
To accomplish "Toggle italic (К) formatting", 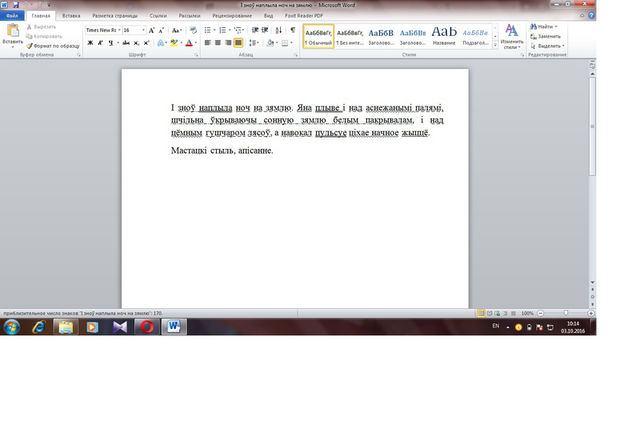I will [100, 43].
